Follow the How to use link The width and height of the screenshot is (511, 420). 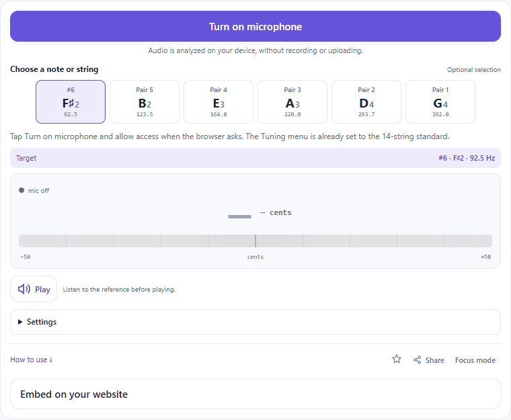[x=32, y=360]
